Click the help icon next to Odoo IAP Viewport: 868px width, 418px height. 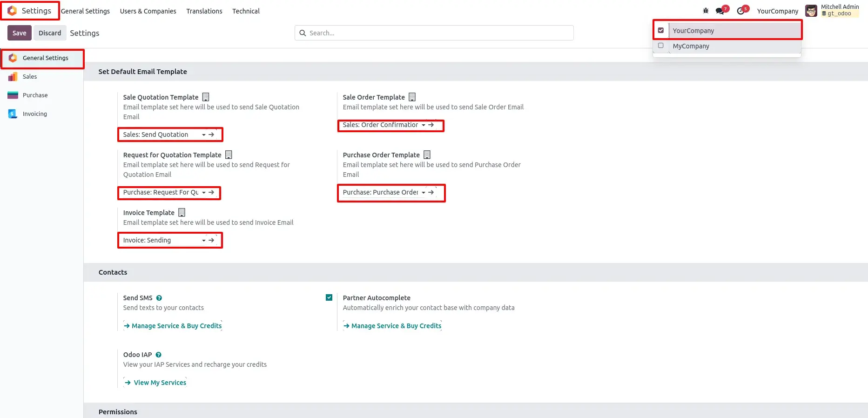(x=159, y=355)
